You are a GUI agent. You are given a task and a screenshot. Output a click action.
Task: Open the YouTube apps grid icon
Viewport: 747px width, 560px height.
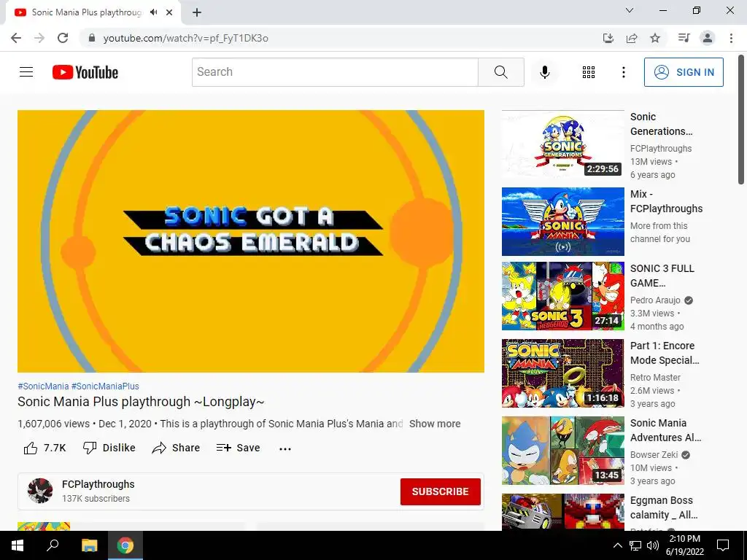(589, 72)
